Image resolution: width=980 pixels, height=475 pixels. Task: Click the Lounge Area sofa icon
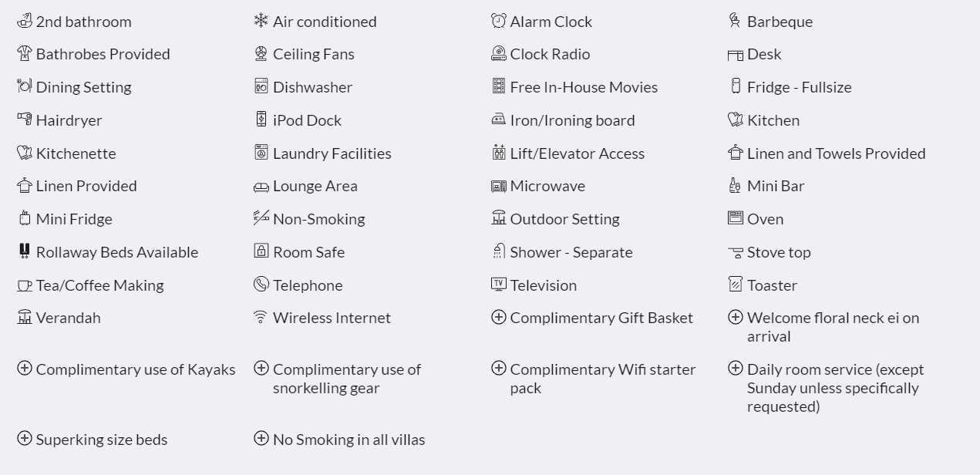tap(261, 187)
